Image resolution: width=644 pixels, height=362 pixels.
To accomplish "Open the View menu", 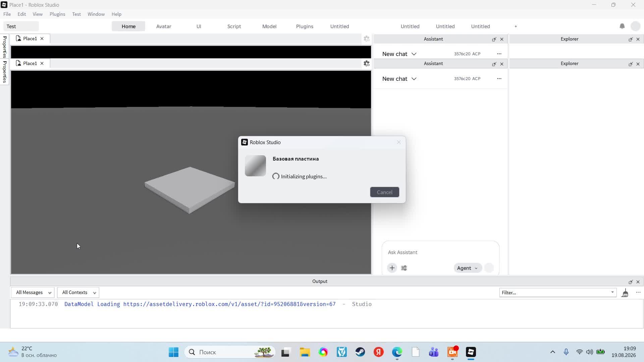I will (x=38, y=14).
